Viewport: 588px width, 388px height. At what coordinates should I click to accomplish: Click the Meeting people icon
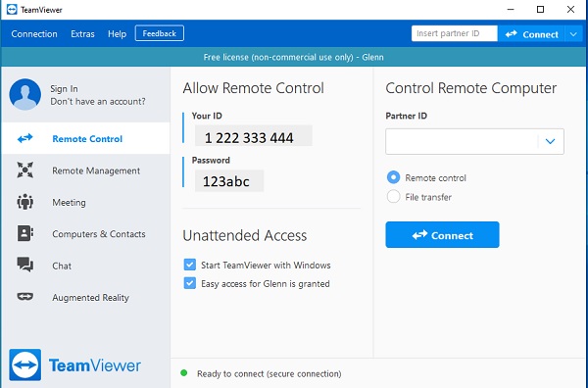coord(25,202)
